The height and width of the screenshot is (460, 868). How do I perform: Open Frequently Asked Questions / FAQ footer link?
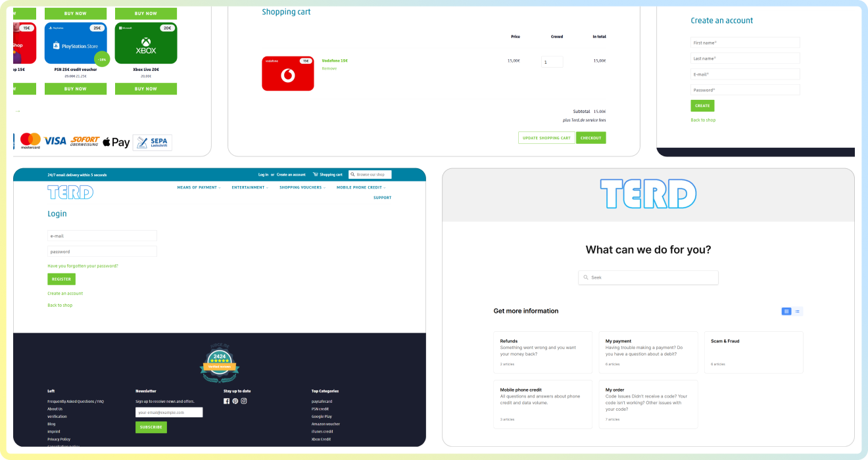tap(76, 402)
